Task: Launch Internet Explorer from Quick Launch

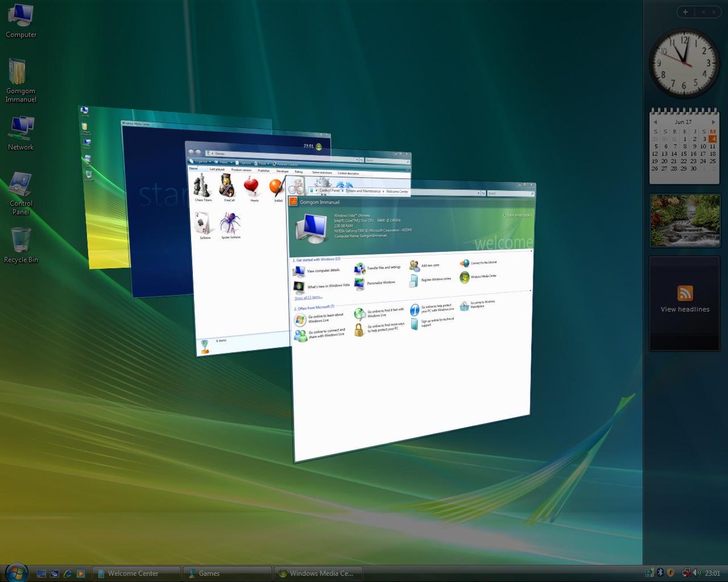Action: point(68,573)
